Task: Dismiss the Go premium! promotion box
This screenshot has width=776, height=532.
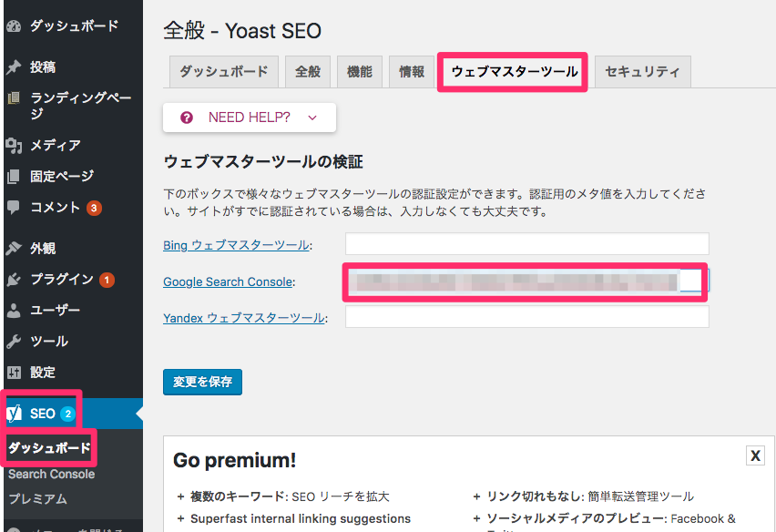Action: point(755,455)
